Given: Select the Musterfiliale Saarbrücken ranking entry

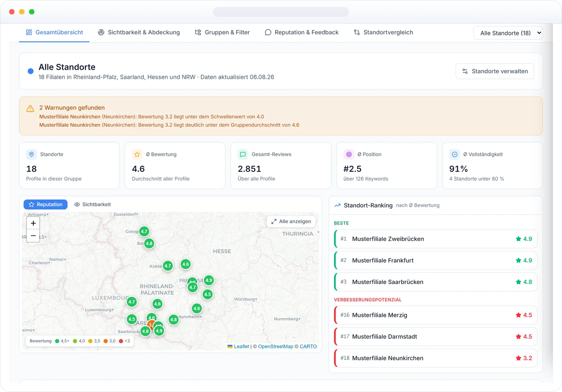Looking at the screenshot, I should click(436, 282).
